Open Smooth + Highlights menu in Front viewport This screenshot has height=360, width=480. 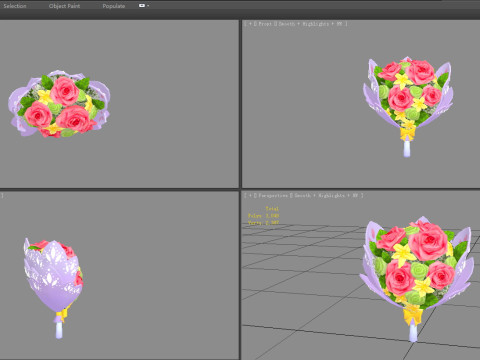point(311,24)
